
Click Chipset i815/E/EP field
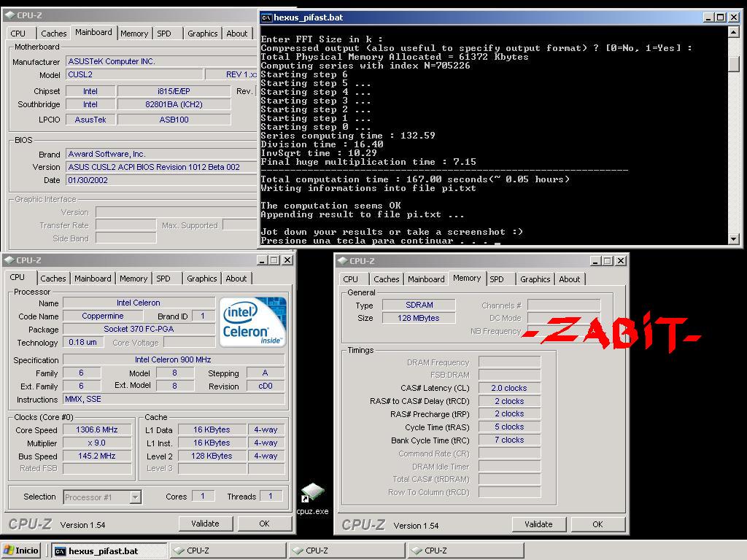click(x=174, y=91)
